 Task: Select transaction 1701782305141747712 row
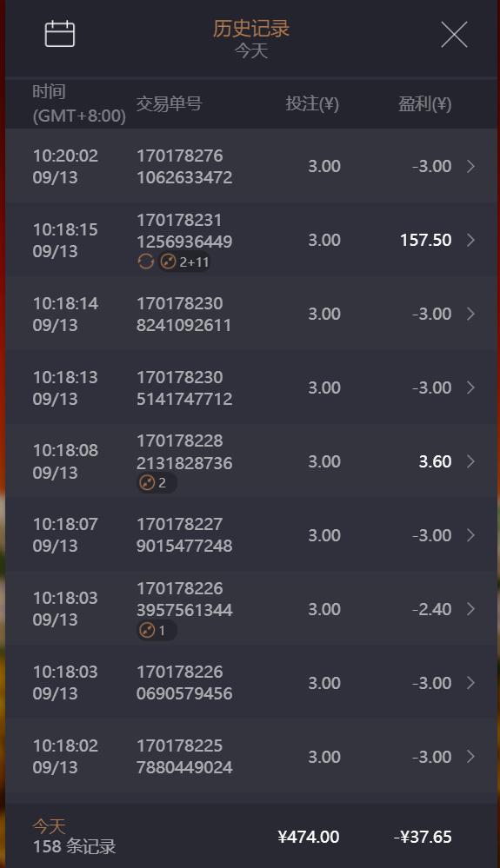click(250, 388)
